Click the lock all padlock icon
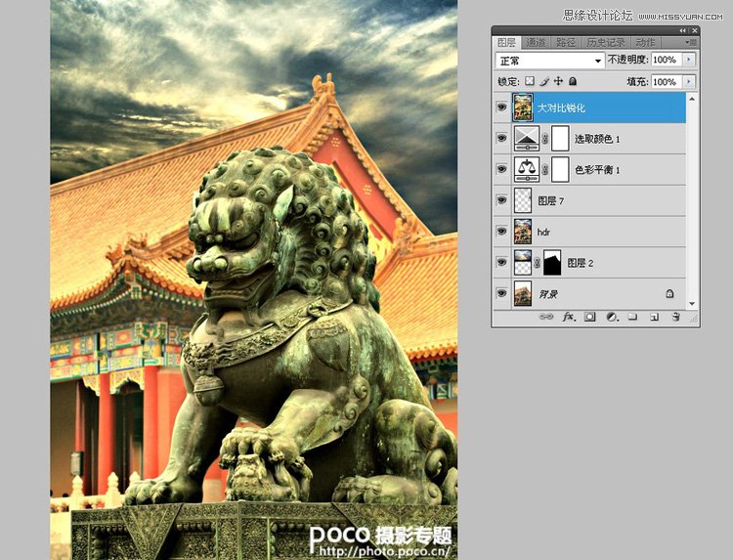The height and width of the screenshot is (560, 733). [x=573, y=81]
